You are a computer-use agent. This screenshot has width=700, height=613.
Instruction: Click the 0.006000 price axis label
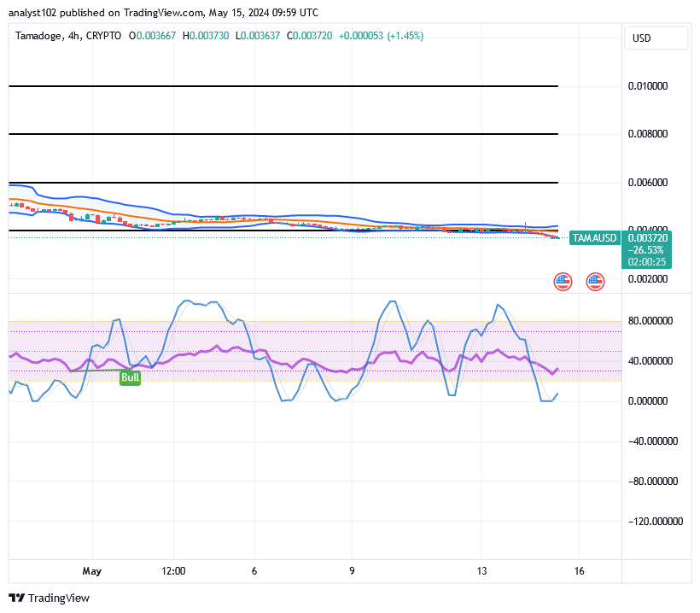click(648, 182)
